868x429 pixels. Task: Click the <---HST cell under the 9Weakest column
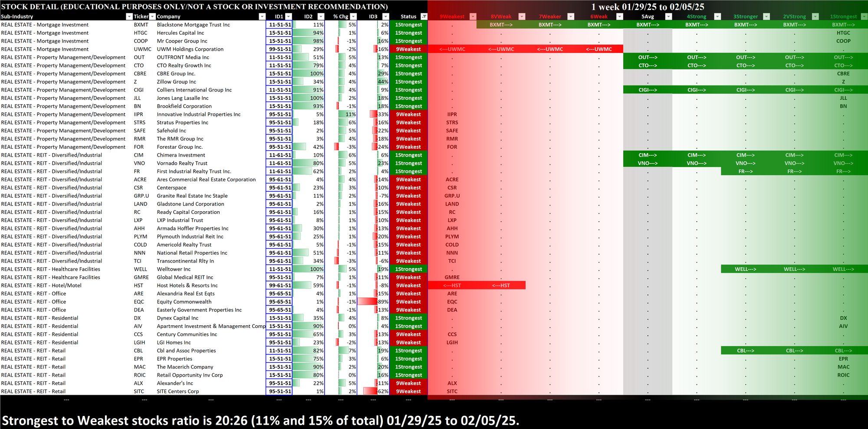click(x=452, y=285)
